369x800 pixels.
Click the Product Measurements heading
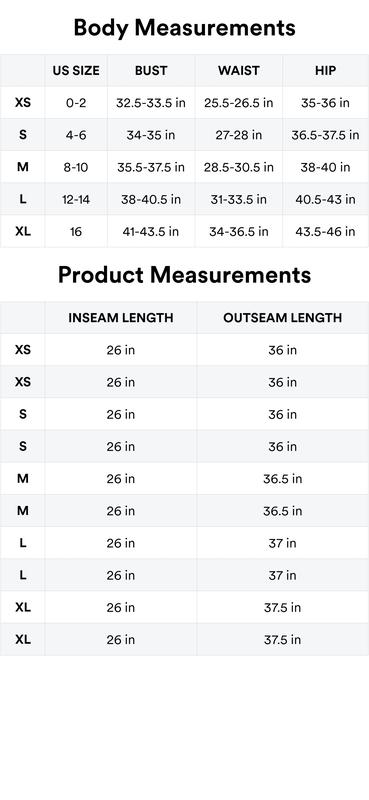pos(184,275)
